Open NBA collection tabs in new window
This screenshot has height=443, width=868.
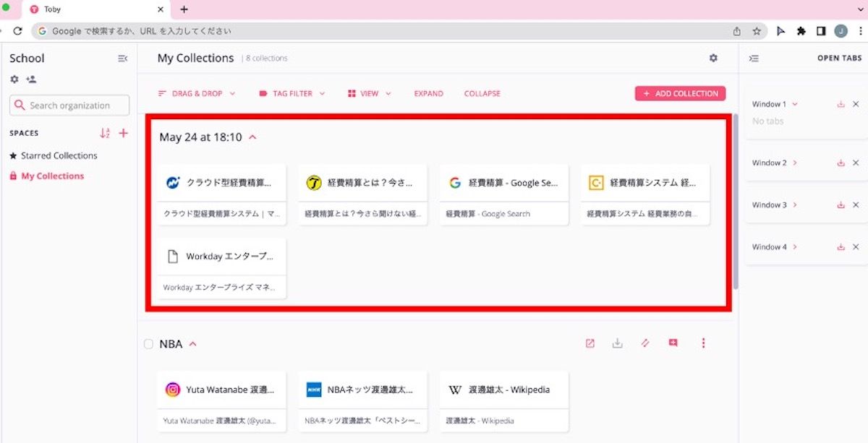pyautogui.click(x=590, y=344)
